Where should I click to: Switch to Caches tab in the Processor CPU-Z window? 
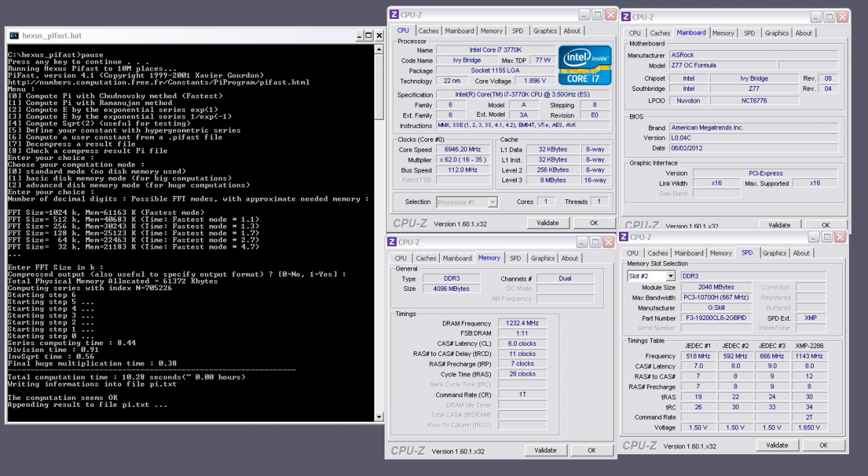pyautogui.click(x=428, y=31)
